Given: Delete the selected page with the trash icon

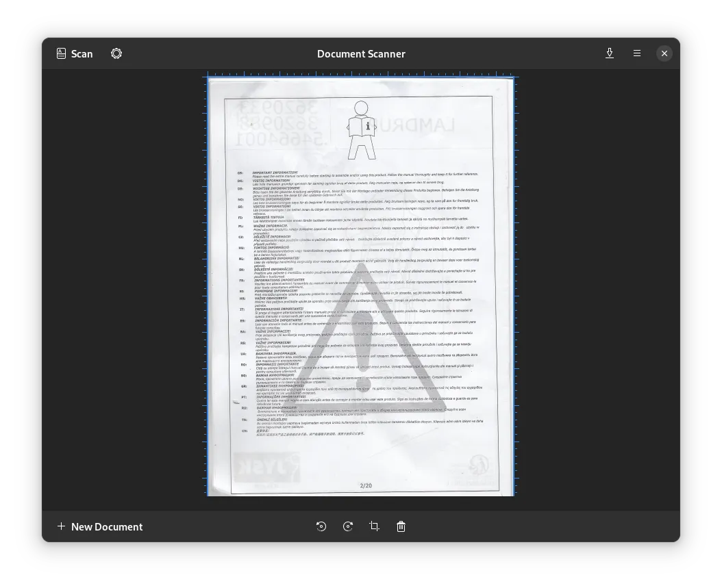Looking at the screenshot, I should [401, 526].
